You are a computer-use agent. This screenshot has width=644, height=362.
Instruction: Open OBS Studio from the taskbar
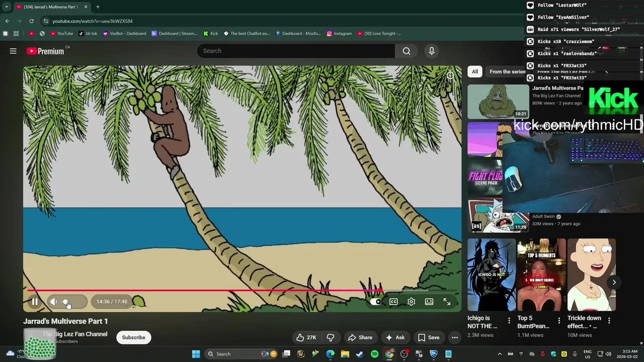[x=404, y=354]
